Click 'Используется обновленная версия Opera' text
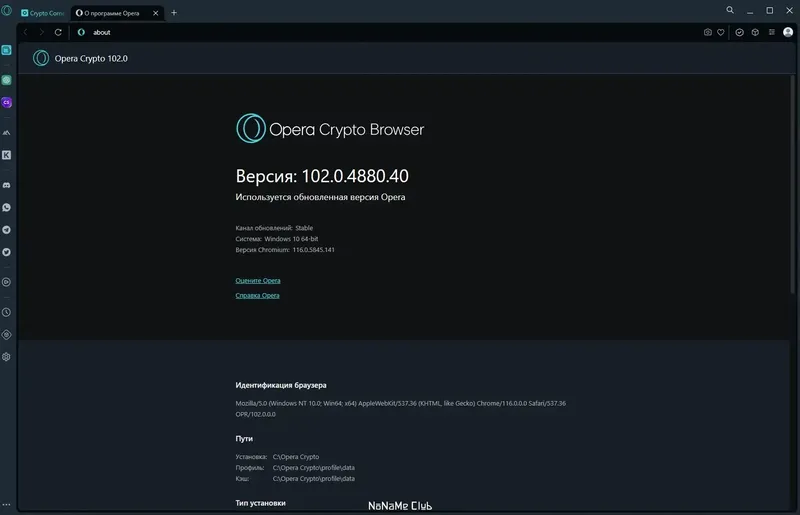The image size is (800, 515). tap(320, 197)
